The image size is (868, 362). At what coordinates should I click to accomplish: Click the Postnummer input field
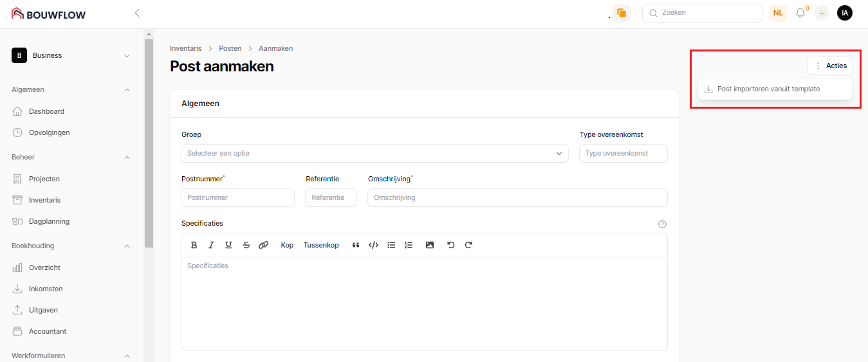pos(237,197)
